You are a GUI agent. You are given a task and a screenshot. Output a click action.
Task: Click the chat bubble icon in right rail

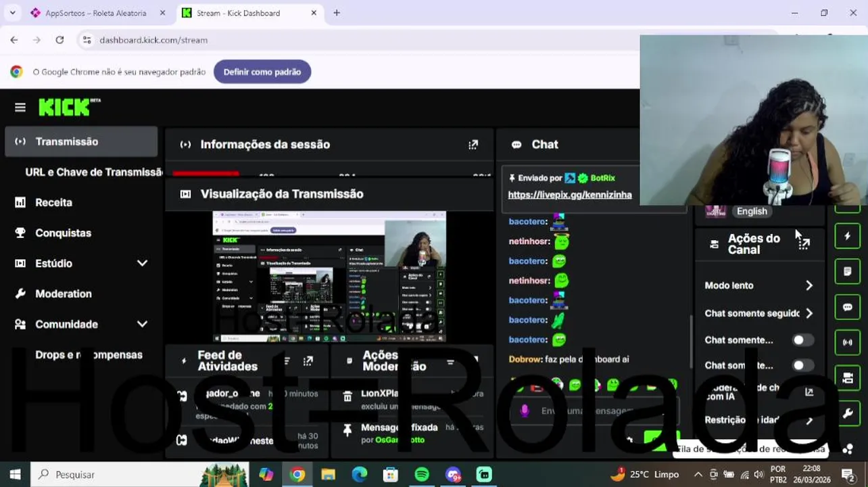coord(848,307)
